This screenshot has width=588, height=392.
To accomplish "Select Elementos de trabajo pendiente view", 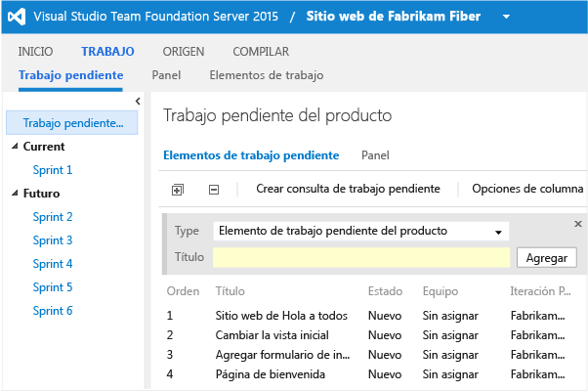I will (251, 155).
